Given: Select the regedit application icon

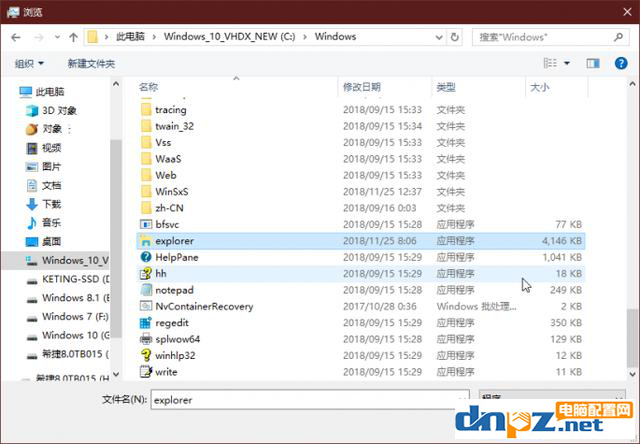Looking at the screenshot, I should 146,322.
